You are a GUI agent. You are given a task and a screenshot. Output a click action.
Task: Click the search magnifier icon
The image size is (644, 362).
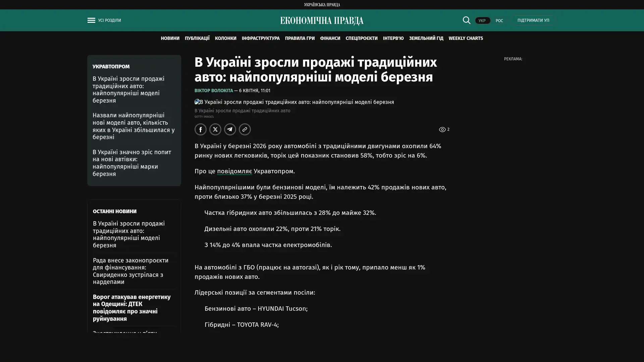pyautogui.click(x=466, y=20)
